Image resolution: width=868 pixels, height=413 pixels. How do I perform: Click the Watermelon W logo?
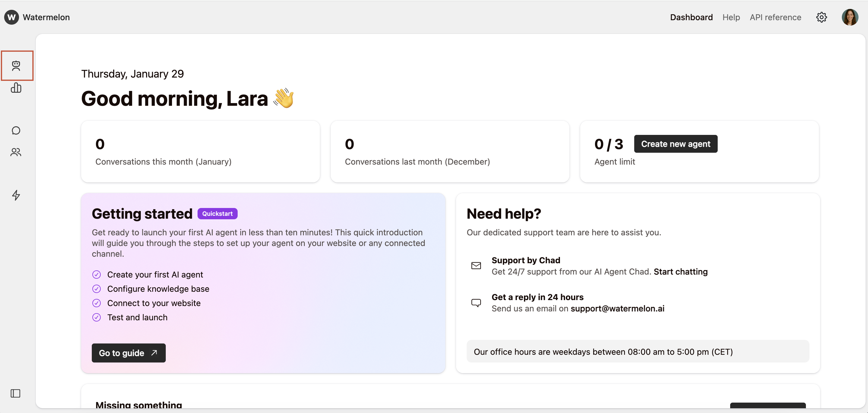[x=12, y=17]
